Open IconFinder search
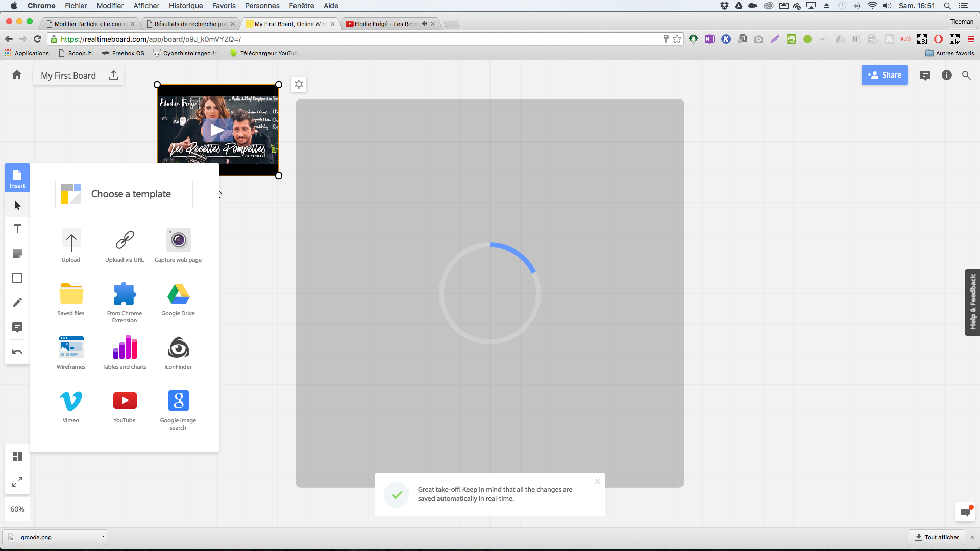The width and height of the screenshot is (980, 551). point(178,353)
